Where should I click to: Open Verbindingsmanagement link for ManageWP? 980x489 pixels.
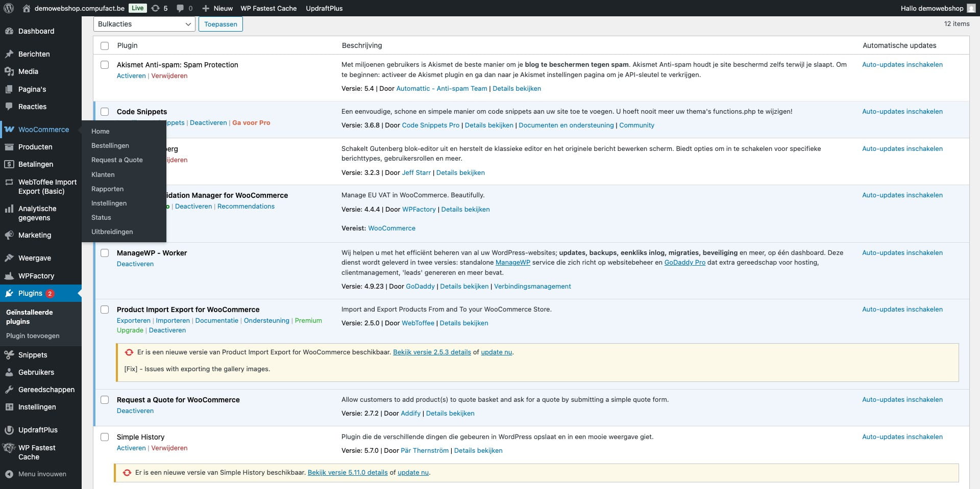(532, 287)
